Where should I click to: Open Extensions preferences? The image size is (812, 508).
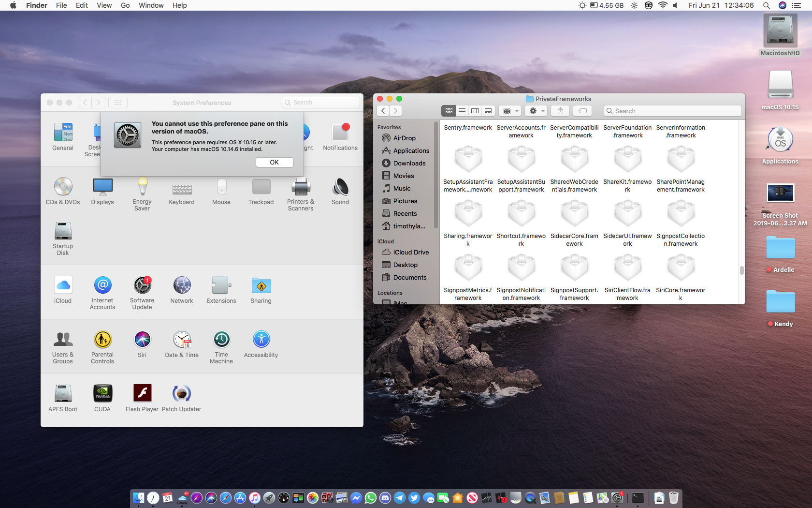pyautogui.click(x=221, y=290)
